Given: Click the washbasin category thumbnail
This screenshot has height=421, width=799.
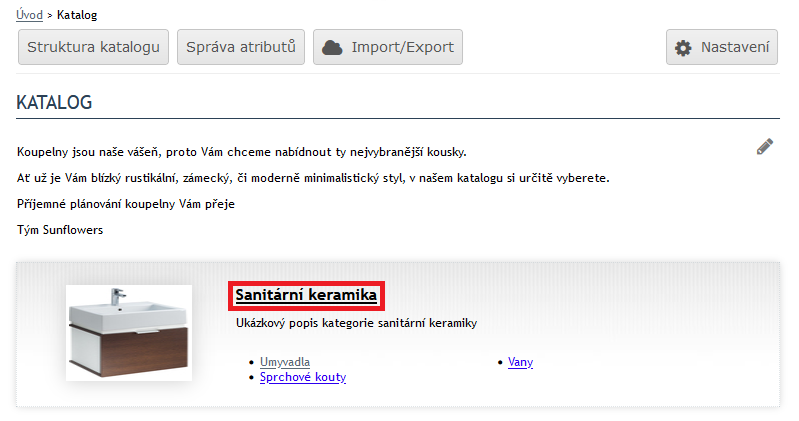Looking at the screenshot, I should tap(129, 333).
